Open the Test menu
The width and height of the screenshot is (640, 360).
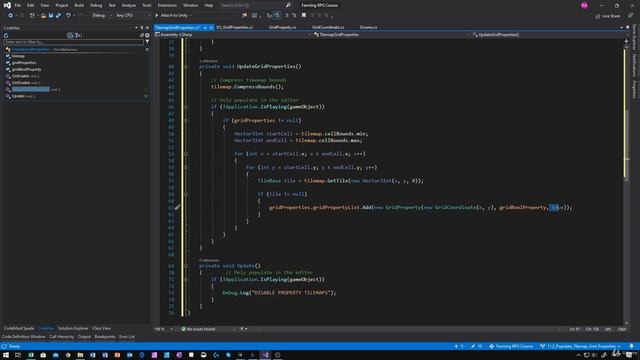coord(112,5)
